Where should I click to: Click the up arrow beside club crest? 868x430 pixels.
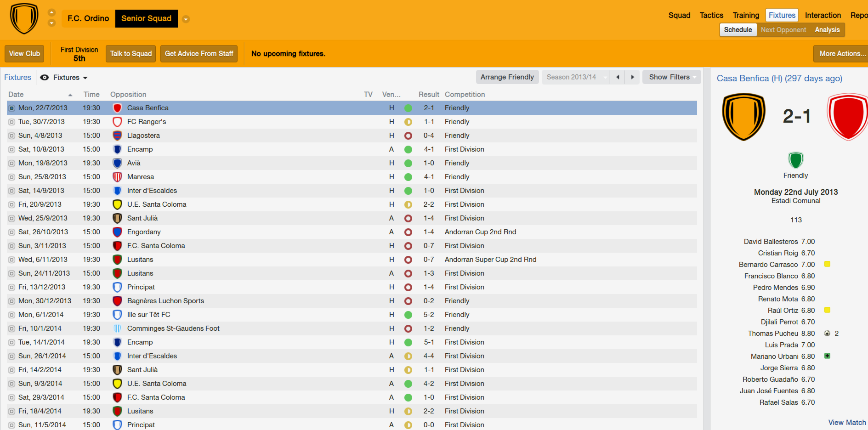click(52, 12)
